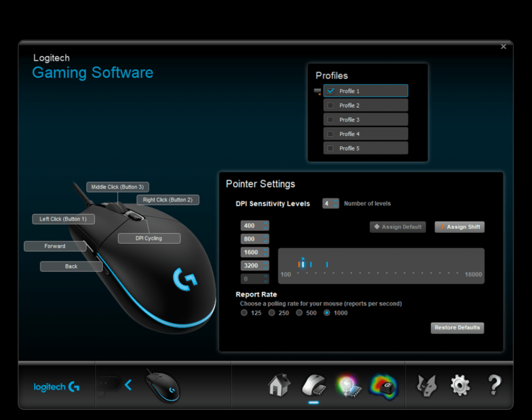
Task: Edit the Right Click (Button 2) assignment
Action: (x=167, y=200)
